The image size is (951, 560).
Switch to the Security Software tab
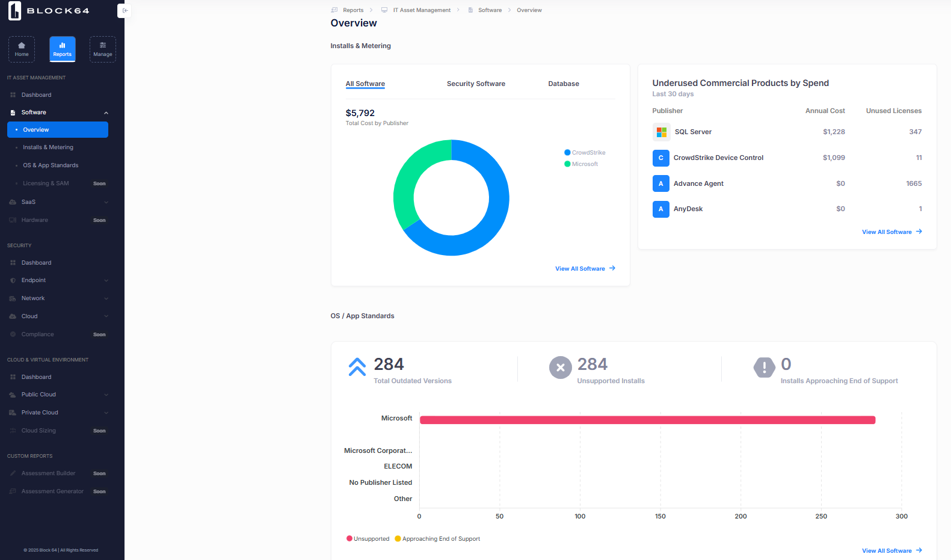pyautogui.click(x=476, y=84)
